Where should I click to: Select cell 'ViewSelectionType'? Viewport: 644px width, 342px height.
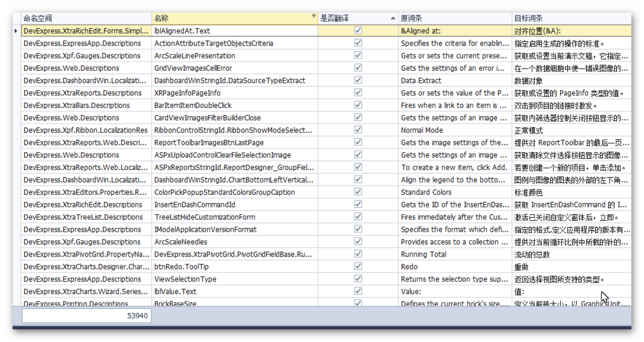pyautogui.click(x=235, y=279)
